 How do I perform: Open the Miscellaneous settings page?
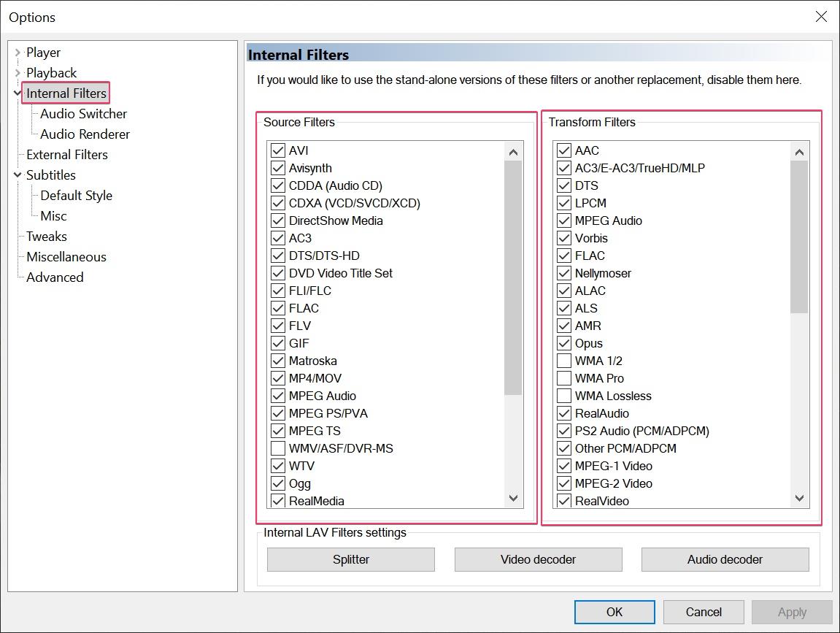[x=66, y=257]
